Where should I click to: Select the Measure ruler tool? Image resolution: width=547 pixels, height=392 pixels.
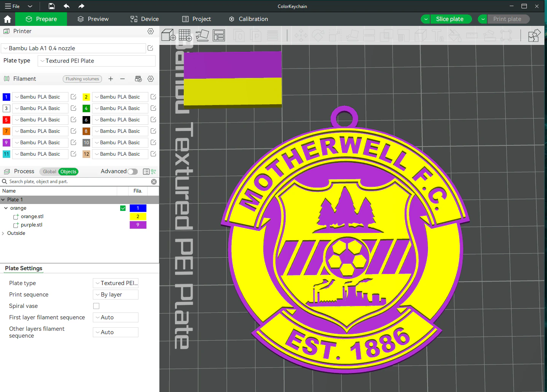coord(472,36)
